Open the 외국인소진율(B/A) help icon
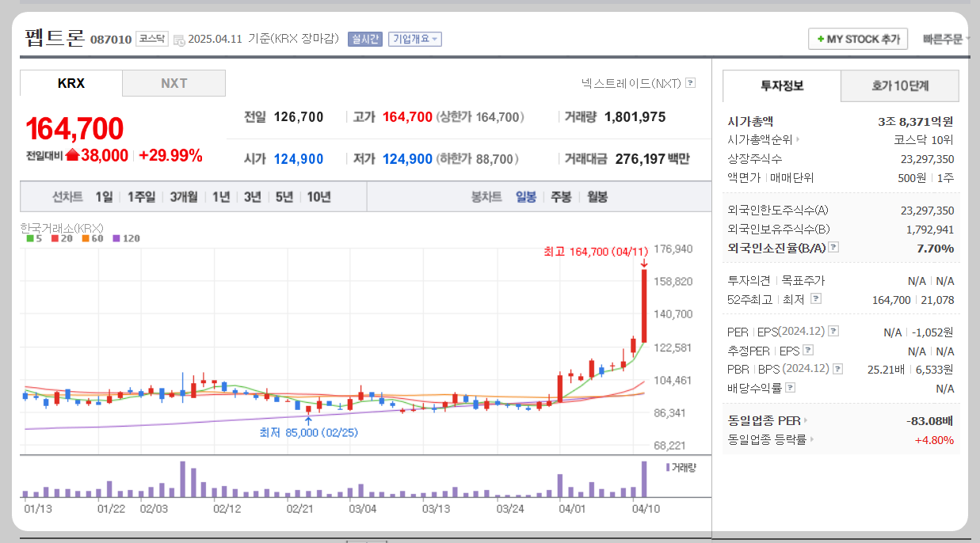The width and height of the screenshot is (980, 543). point(833,247)
